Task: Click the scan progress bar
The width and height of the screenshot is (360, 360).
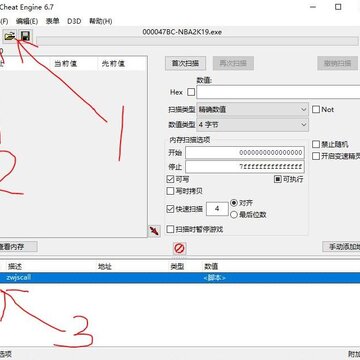Action: [197, 41]
